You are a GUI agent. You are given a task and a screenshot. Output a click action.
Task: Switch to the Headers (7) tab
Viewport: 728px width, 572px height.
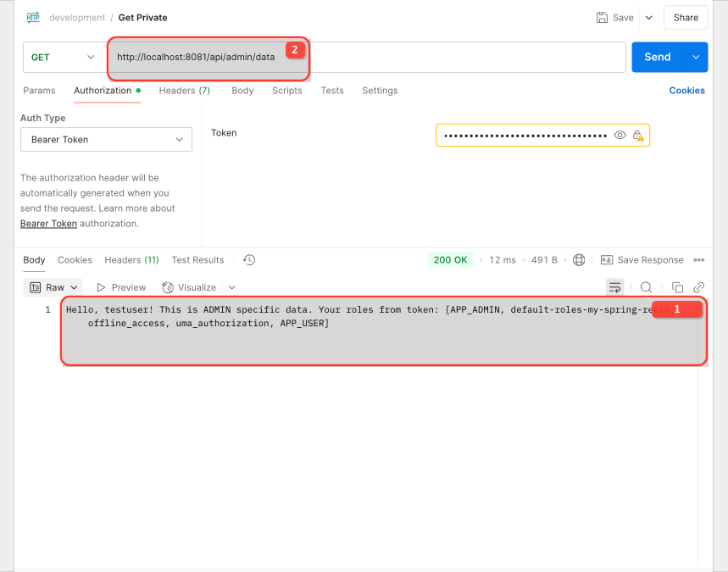pyautogui.click(x=184, y=91)
